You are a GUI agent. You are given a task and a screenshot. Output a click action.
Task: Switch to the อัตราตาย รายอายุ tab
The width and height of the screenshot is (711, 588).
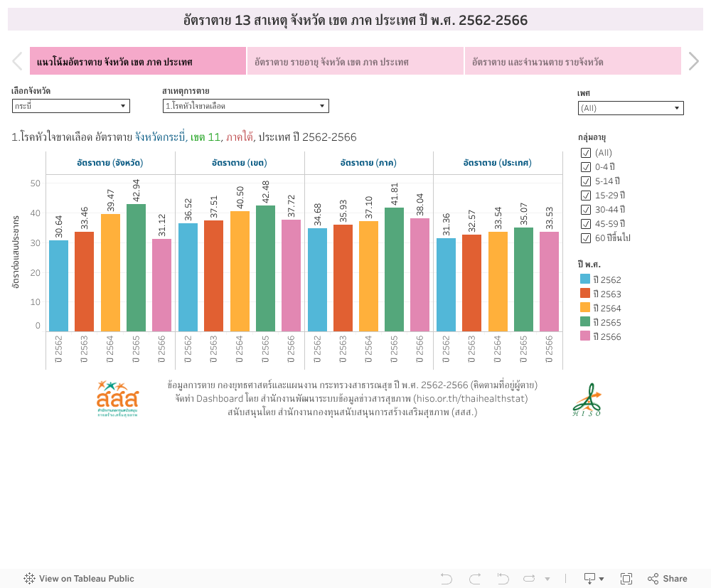[354, 61]
